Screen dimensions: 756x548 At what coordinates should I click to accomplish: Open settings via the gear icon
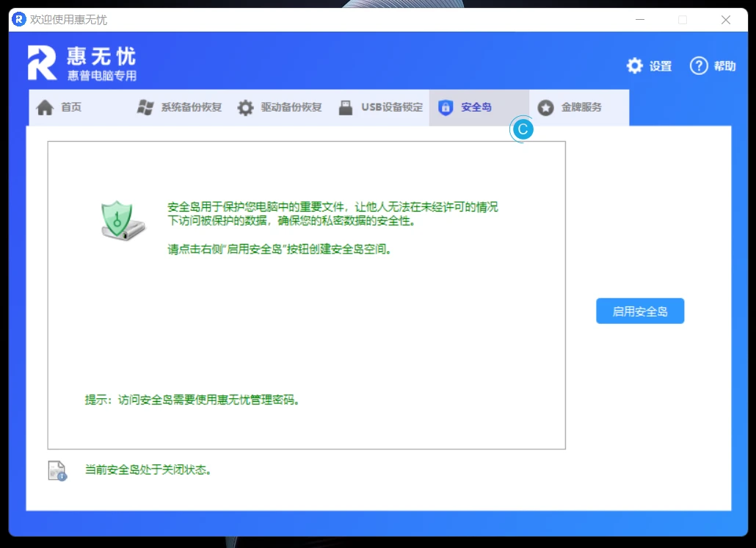click(634, 65)
